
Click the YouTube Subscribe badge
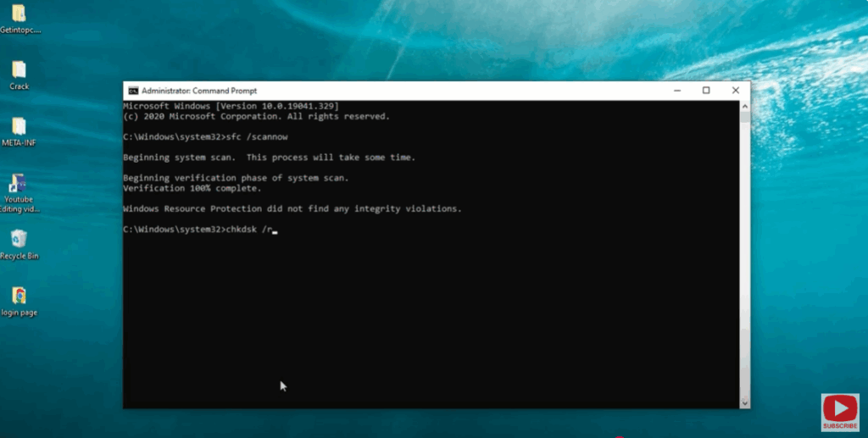840,412
